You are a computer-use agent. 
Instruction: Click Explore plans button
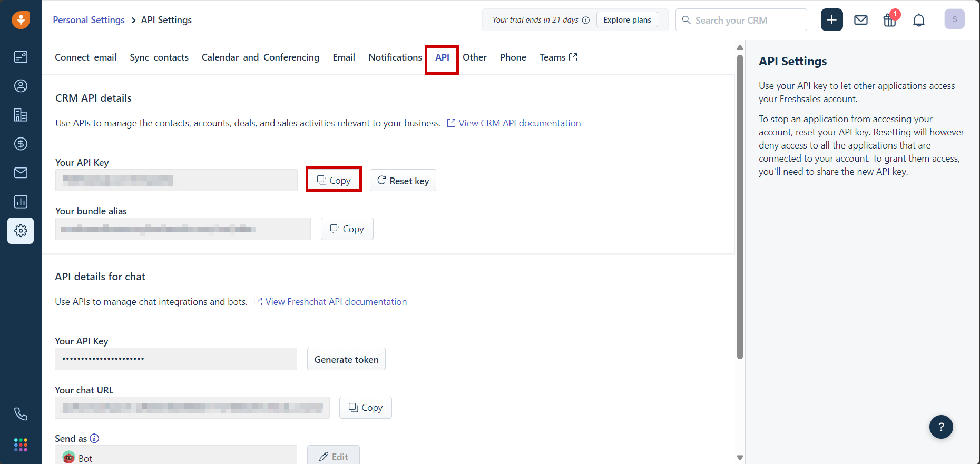pos(627,20)
